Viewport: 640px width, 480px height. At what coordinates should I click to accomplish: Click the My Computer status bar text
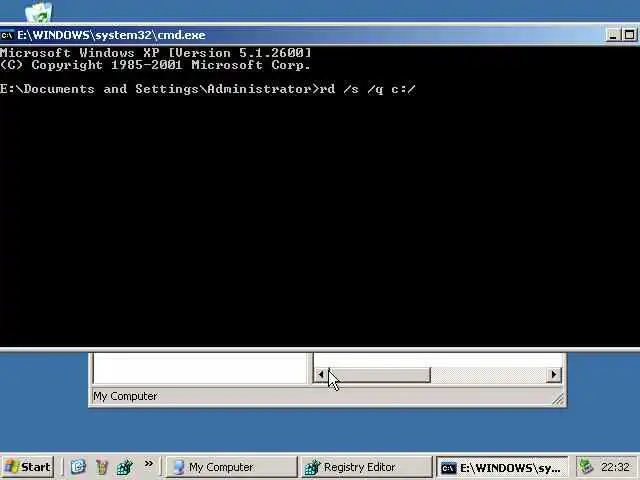click(x=125, y=396)
